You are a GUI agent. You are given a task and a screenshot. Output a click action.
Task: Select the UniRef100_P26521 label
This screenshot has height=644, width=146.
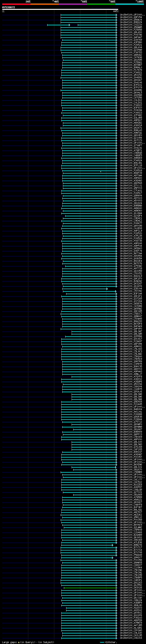pyautogui.click(x=131, y=45)
